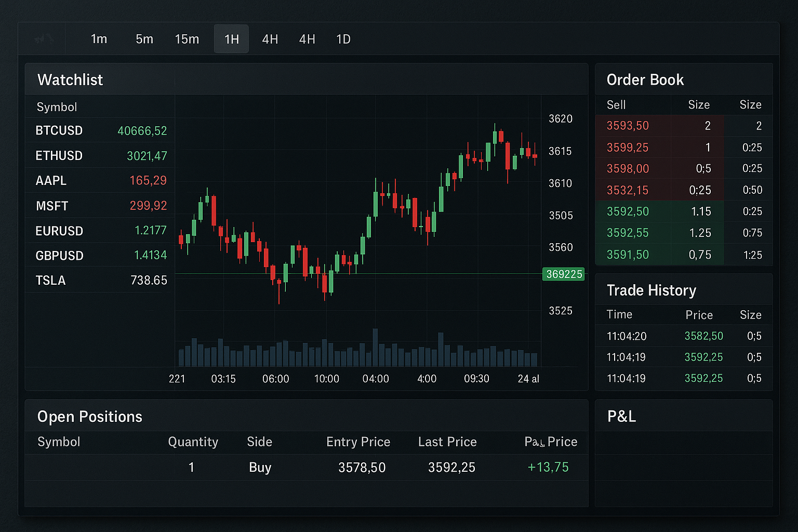Screen dimensions: 798x532
Task: Click the green current price marker on chart
Action: [x=564, y=274]
